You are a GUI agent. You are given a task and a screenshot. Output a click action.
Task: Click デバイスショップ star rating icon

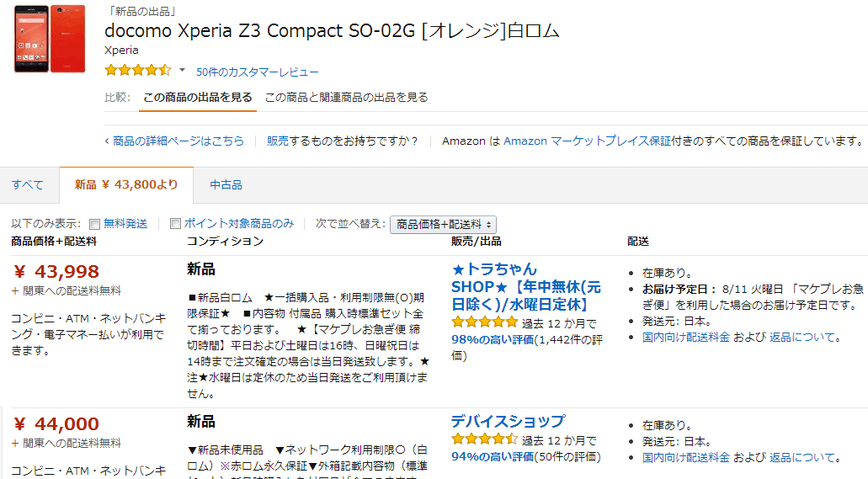[484, 439]
